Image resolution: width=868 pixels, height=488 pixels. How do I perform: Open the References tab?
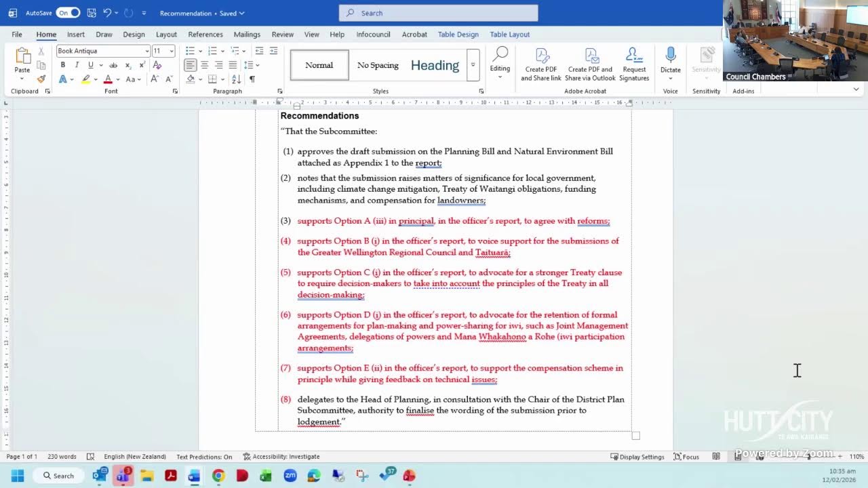coord(205,35)
